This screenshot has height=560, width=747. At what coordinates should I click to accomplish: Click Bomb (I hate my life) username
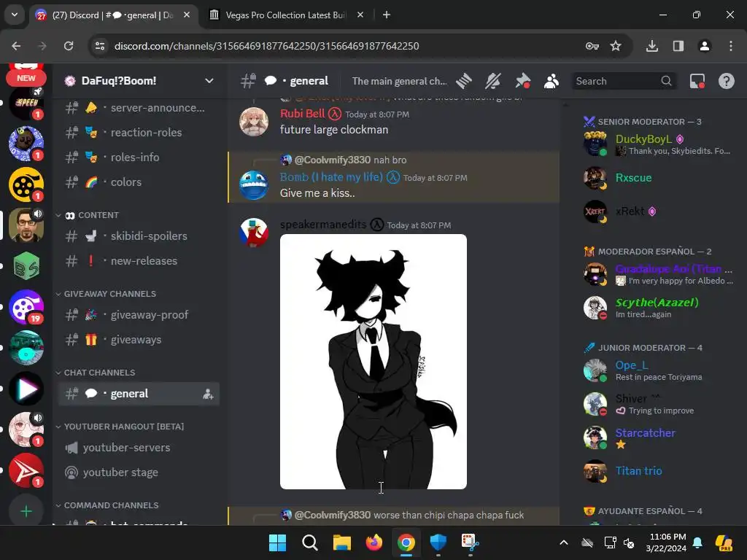331,177
